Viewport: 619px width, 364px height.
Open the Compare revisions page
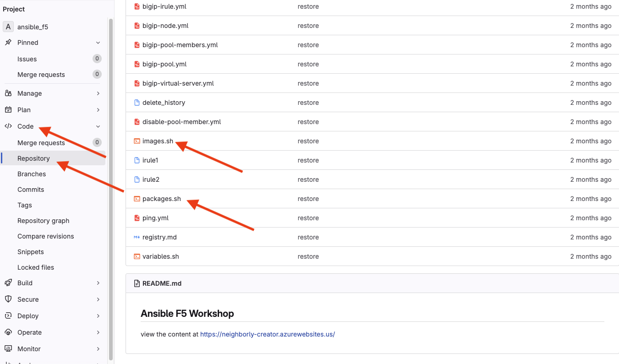pos(46,236)
